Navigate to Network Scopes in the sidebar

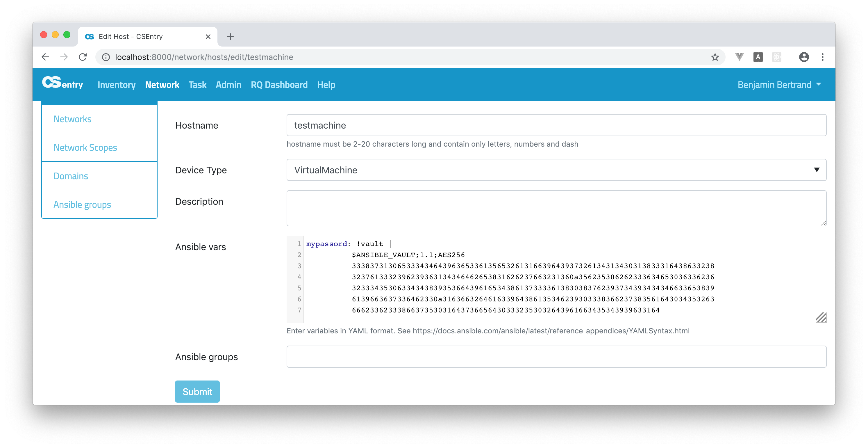[x=85, y=147]
